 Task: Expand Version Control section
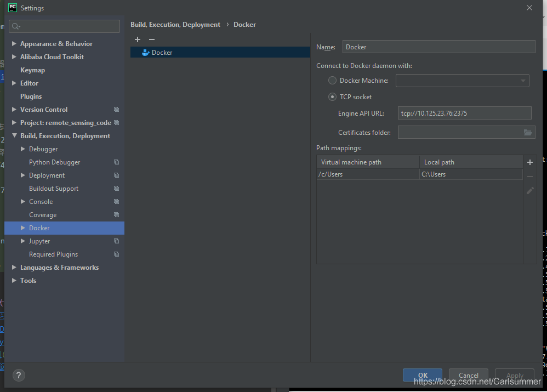[14, 109]
